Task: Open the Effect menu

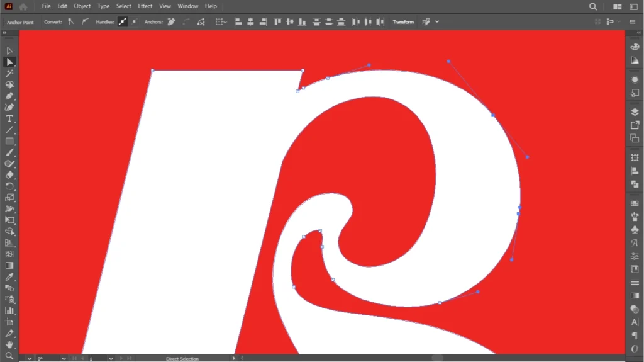Action: click(x=145, y=6)
